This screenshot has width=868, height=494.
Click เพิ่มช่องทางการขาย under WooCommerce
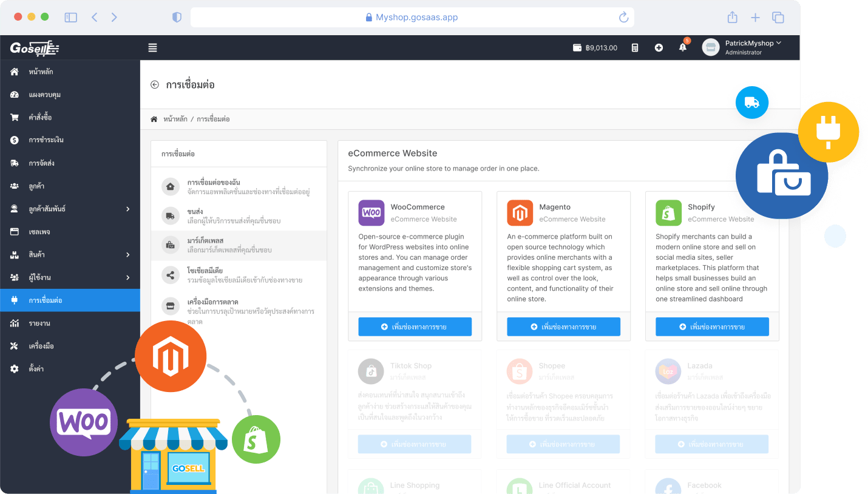pos(415,327)
